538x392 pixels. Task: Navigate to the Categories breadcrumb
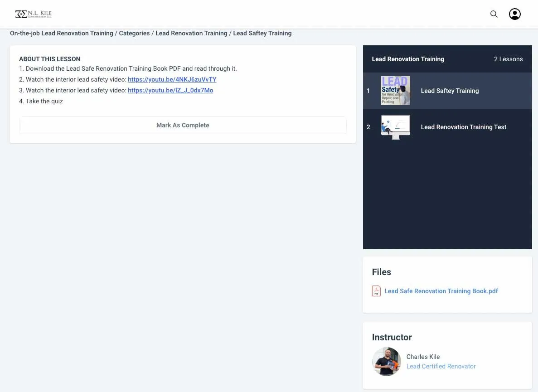(x=134, y=33)
